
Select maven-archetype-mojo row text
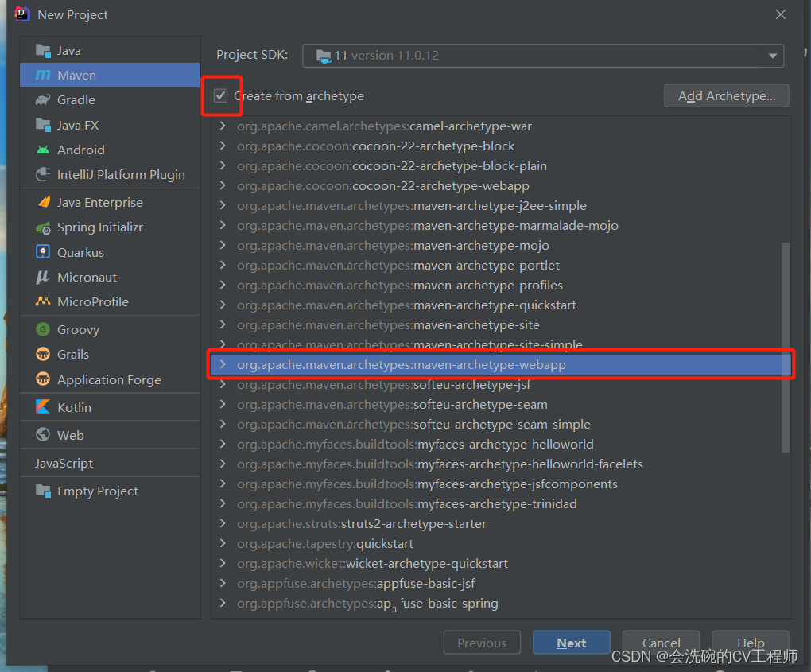(x=393, y=245)
